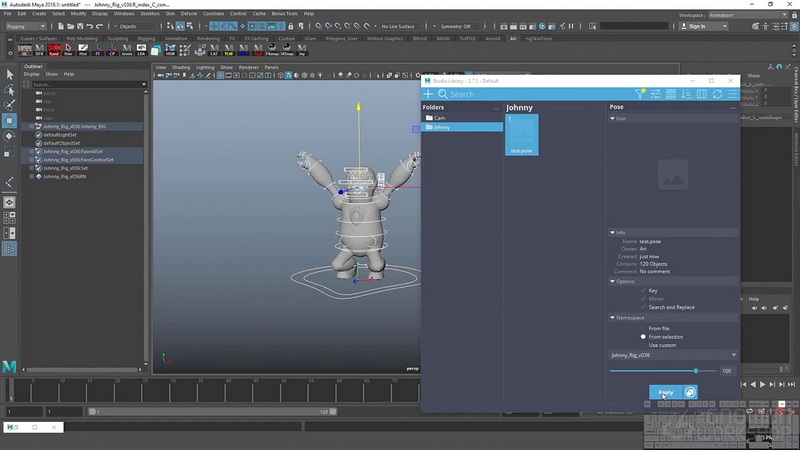Click the group-by grid icon in Studio Library
Viewport: 800px width, 450px height.
671,94
